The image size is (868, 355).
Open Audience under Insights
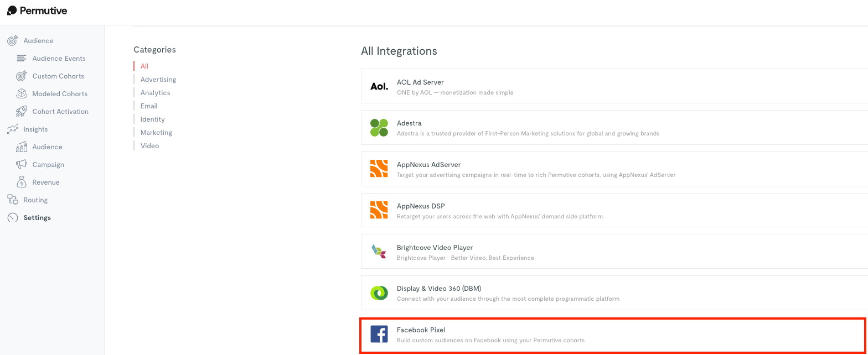coord(47,147)
